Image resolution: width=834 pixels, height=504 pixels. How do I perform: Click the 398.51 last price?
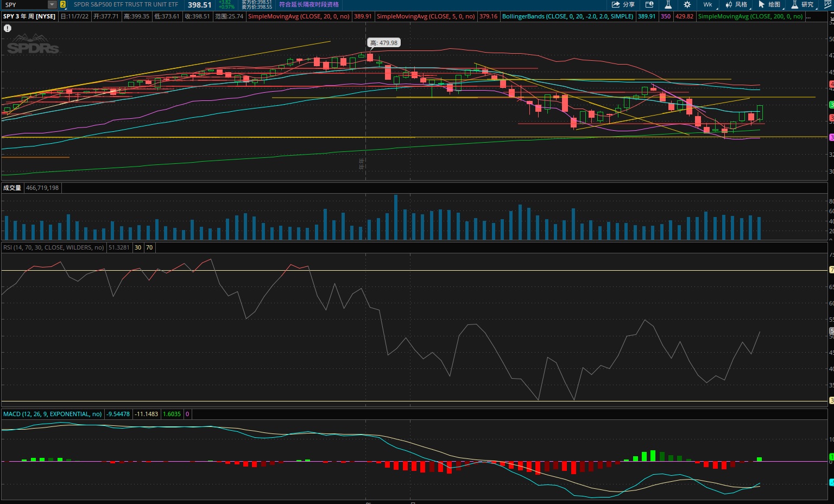pos(200,4)
